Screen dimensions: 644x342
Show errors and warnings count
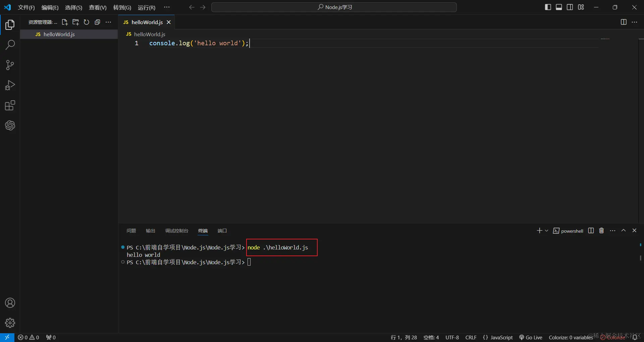pyautogui.click(x=29, y=337)
